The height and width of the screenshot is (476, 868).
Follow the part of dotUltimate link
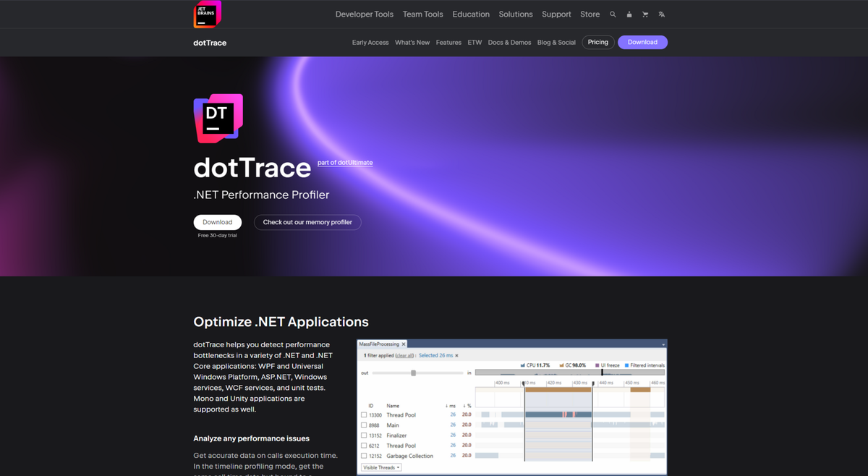pyautogui.click(x=345, y=163)
